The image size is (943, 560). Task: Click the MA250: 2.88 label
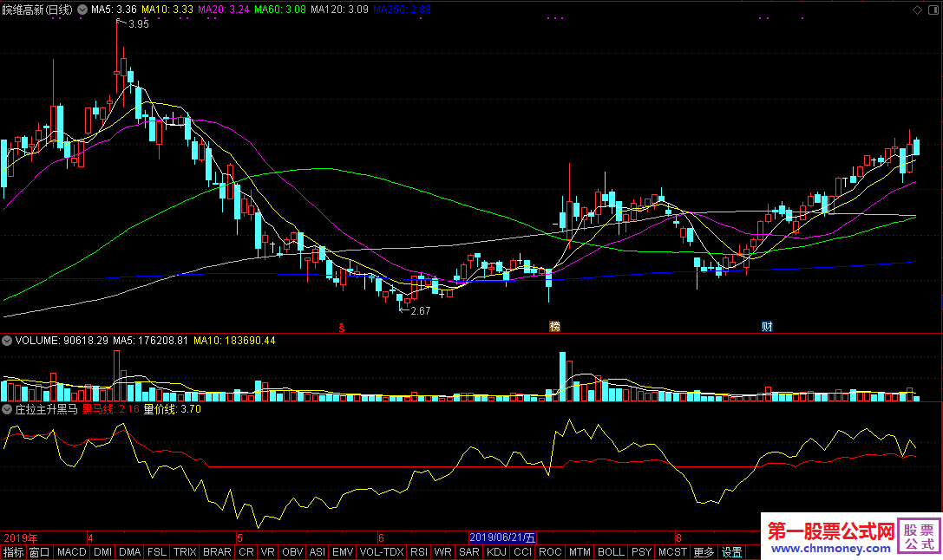tap(402, 10)
